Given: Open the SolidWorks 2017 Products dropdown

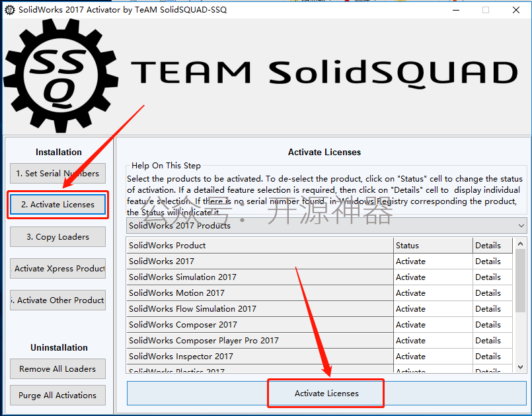Looking at the screenshot, I should [x=326, y=225].
